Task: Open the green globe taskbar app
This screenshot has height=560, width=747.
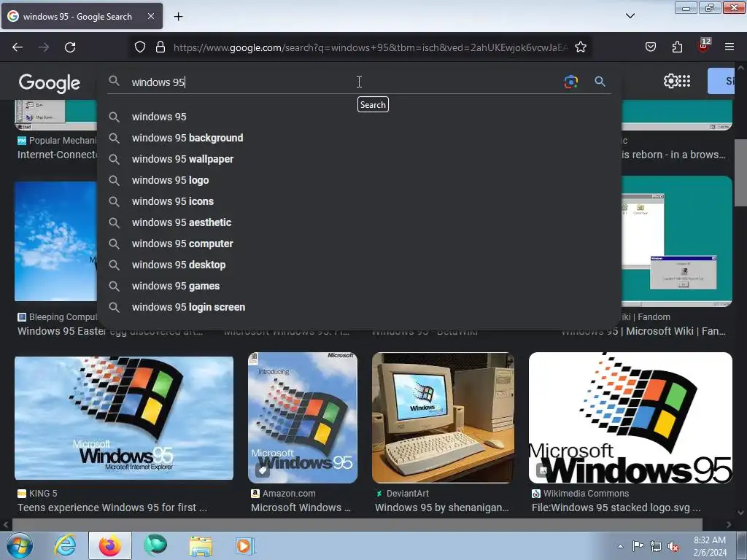Action: click(155, 545)
